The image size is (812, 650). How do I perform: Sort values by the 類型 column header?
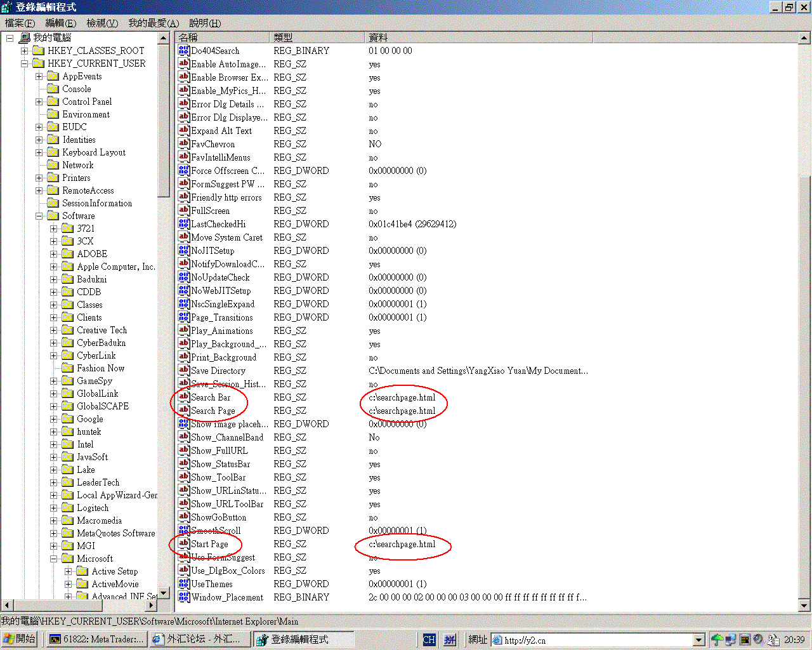coord(318,37)
